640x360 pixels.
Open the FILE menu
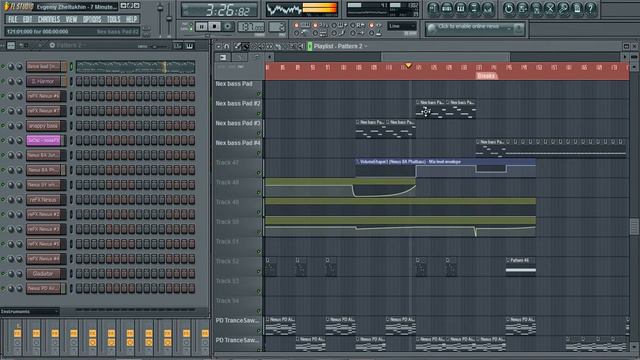[13, 19]
